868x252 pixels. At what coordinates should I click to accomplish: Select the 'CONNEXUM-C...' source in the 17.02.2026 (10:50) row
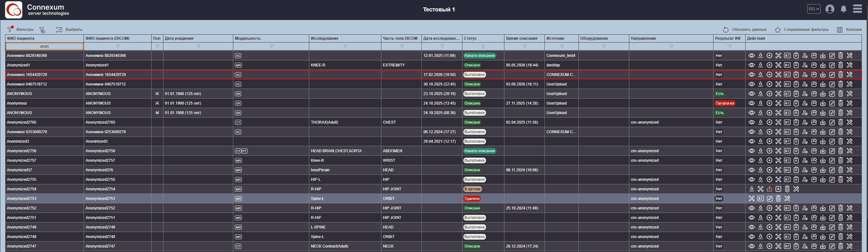point(561,74)
